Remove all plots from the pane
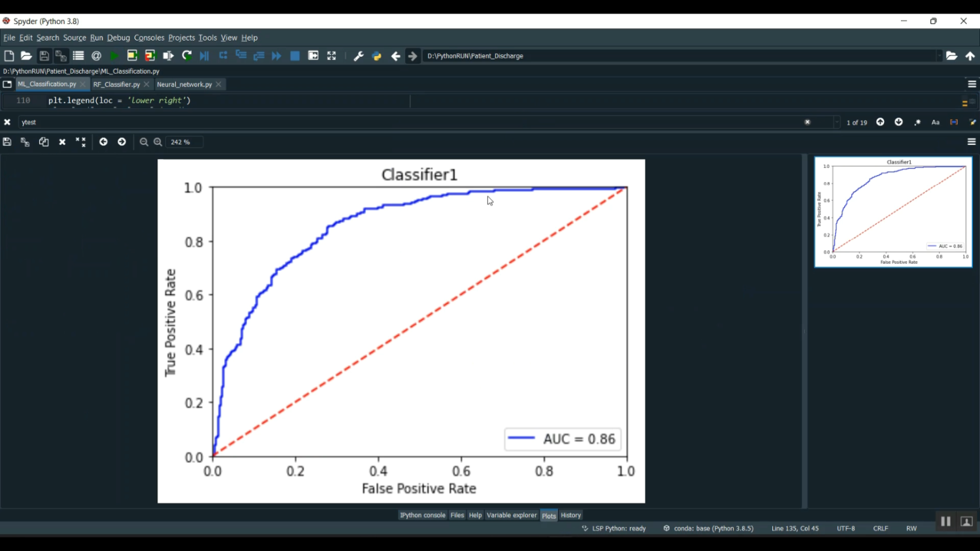 pos(80,142)
